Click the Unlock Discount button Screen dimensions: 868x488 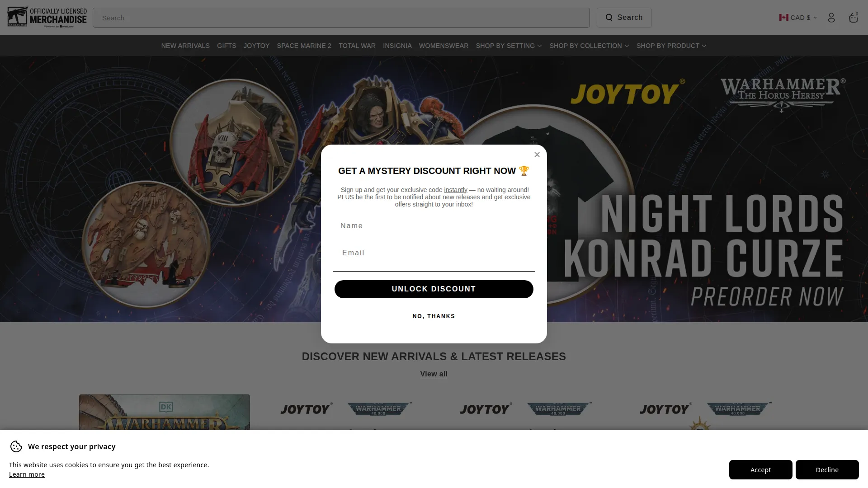(x=434, y=289)
